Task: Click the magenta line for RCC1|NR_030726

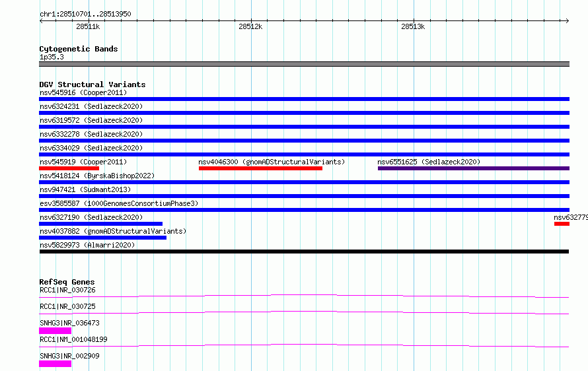Action: tap(304, 296)
